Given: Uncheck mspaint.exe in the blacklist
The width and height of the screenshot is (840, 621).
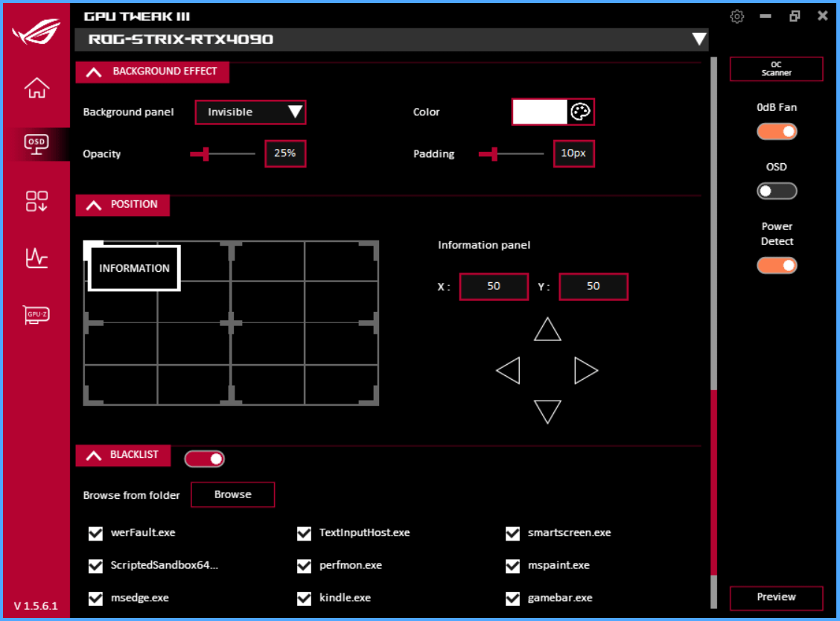Looking at the screenshot, I should point(512,566).
